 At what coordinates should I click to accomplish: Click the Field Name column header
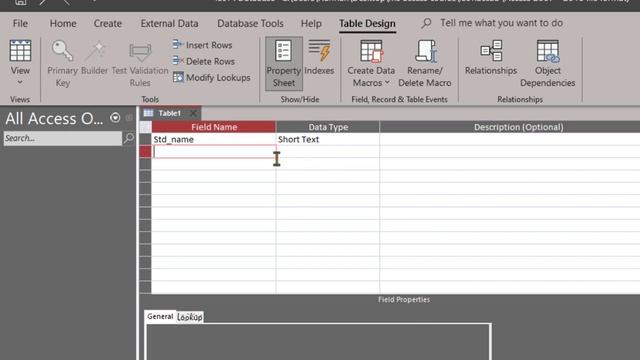(214, 127)
